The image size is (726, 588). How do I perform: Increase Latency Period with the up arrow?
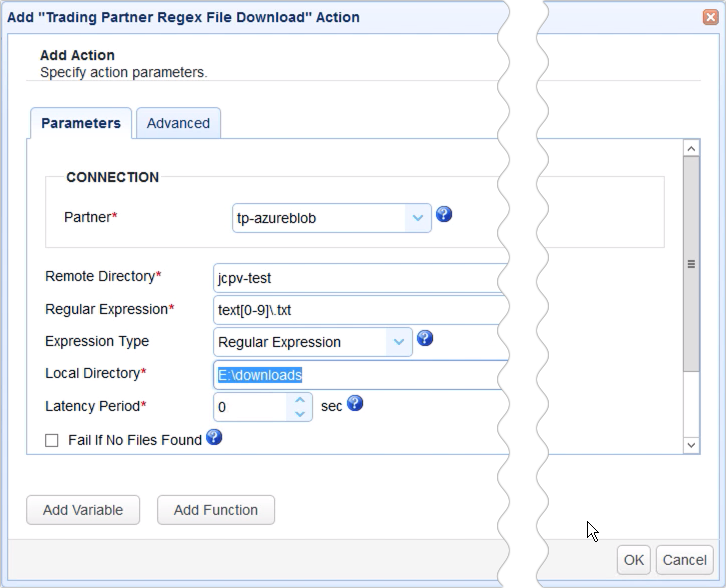coord(299,400)
